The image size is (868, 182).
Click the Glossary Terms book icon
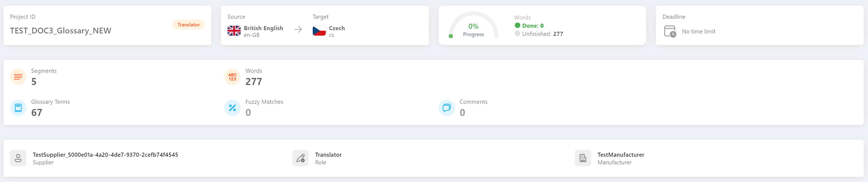18,108
